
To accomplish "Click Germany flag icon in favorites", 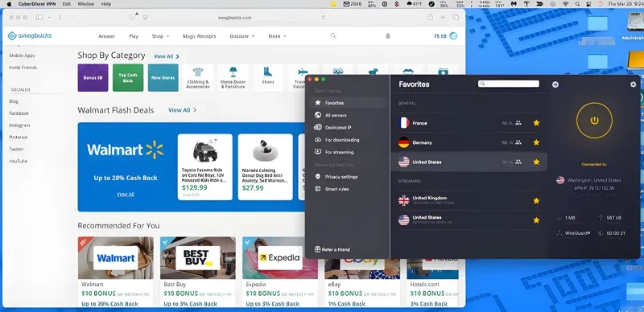I will (x=404, y=142).
